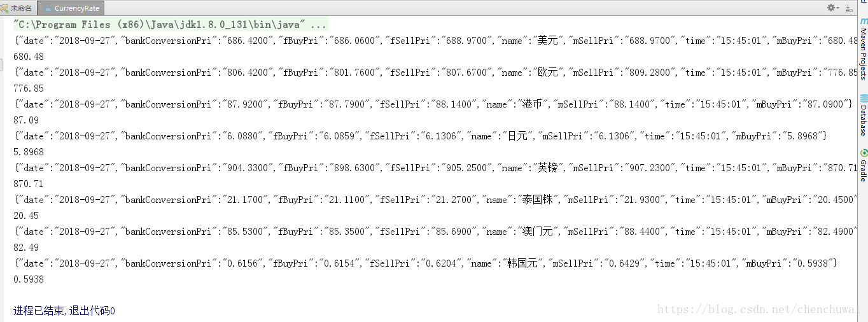Image resolution: width=868 pixels, height=322 pixels.
Task: Click the blog.csdn.net watermark URL
Action: [x=762, y=310]
